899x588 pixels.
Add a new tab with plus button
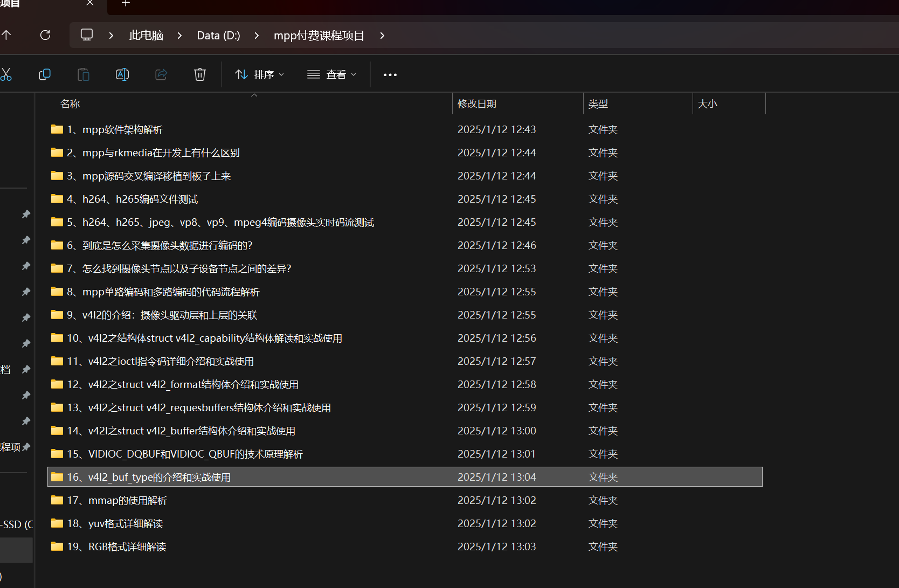click(126, 3)
